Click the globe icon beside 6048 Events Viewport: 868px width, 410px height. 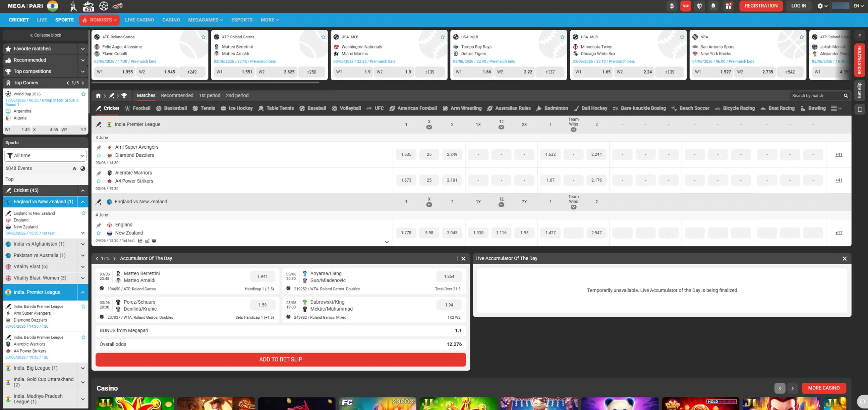(x=83, y=168)
